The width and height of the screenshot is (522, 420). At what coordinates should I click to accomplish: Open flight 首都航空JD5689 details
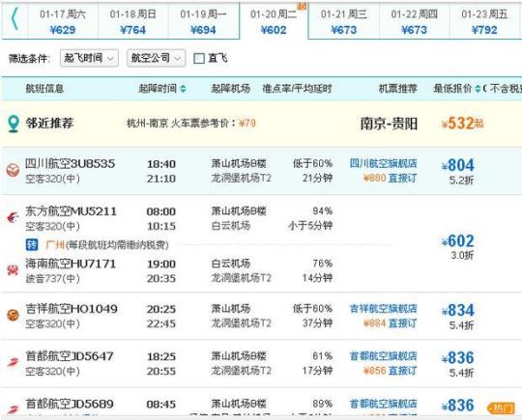coord(70,404)
